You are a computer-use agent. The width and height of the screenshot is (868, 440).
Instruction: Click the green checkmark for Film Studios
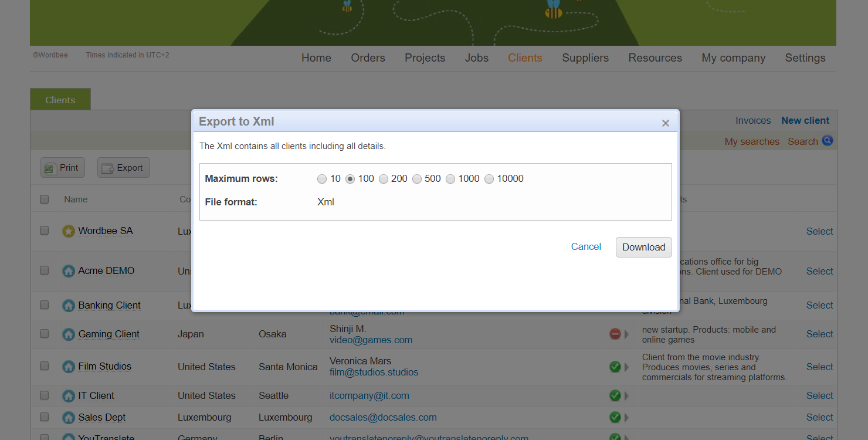click(x=615, y=367)
